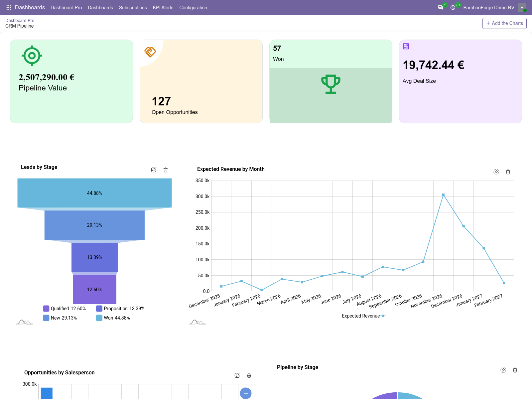The height and width of the screenshot is (399, 532).
Task: Open the Pipeline Value KPI card
Action: pyautogui.click(x=71, y=81)
